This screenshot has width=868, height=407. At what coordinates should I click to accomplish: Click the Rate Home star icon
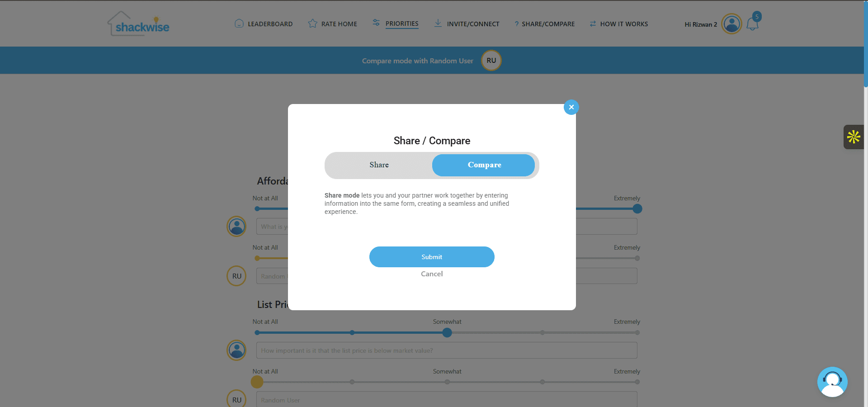(x=312, y=24)
